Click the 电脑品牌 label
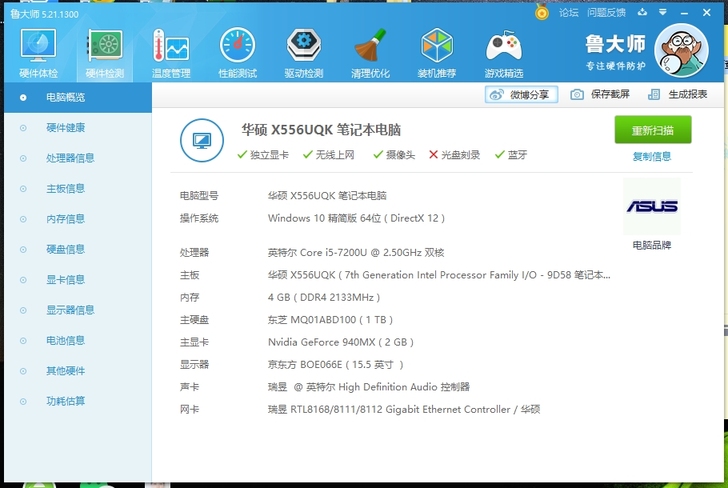The height and width of the screenshot is (488, 728). [652, 245]
